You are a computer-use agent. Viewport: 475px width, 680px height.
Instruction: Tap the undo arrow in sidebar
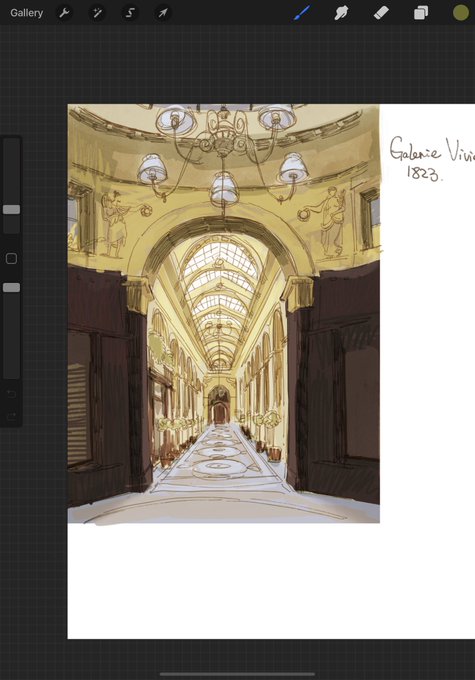(x=11, y=394)
